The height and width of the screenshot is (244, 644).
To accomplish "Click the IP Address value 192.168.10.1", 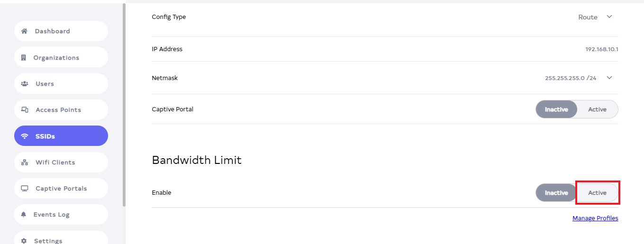I will (x=602, y=49).
